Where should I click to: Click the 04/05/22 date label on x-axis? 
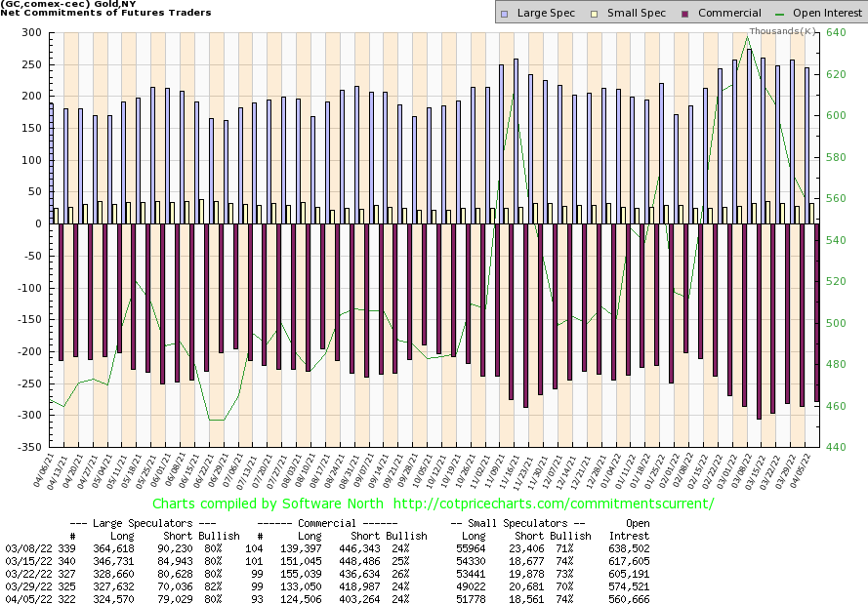809,469
